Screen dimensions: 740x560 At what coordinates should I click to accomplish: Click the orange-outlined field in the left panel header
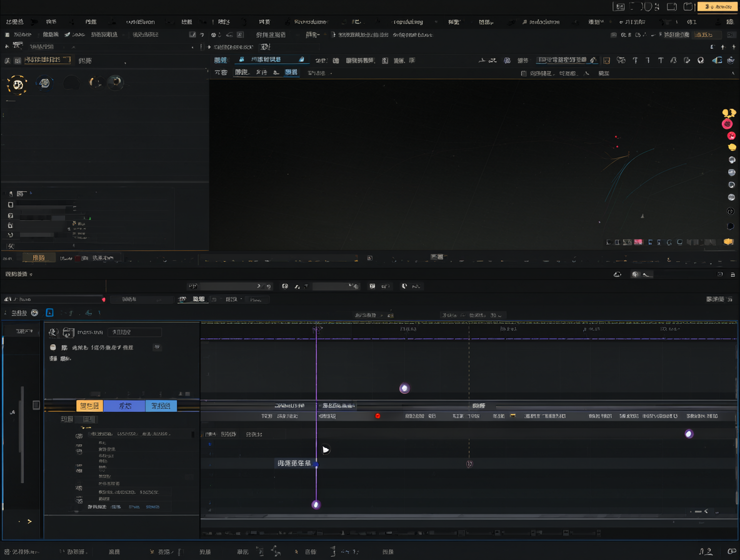click(47, 60)
